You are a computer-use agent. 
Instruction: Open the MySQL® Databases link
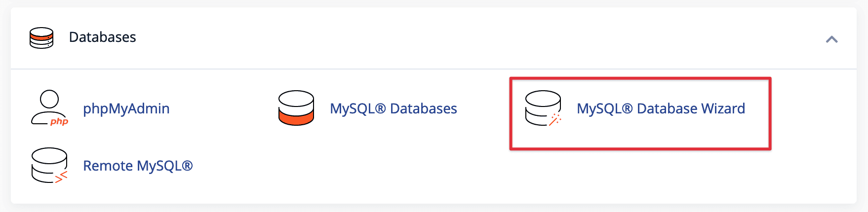click(x=394, y=108)
